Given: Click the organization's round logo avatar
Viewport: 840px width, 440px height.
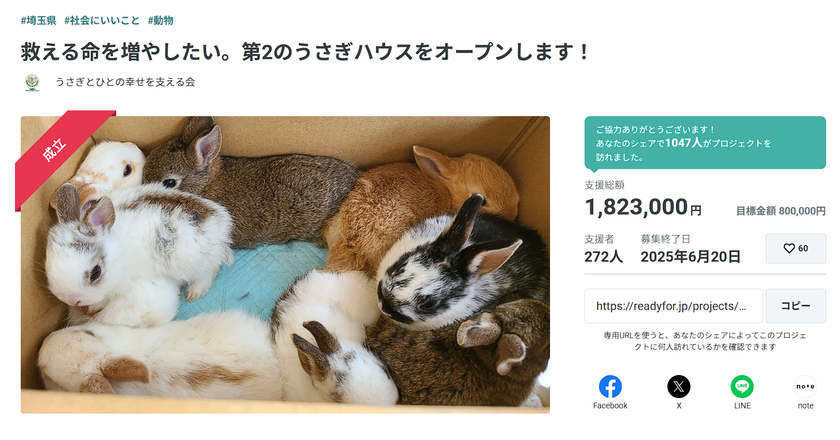Looking at the screenshot, I should click(x=33, y=83).
